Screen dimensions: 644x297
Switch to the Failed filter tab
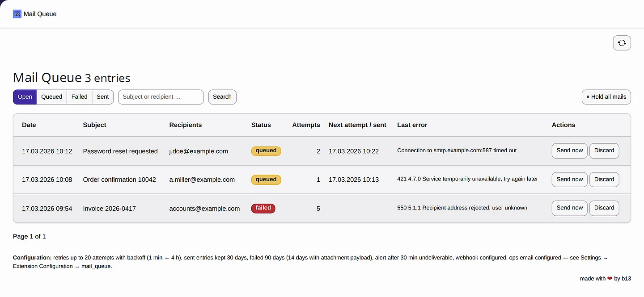pyautogui.click(x=79, y=97)
